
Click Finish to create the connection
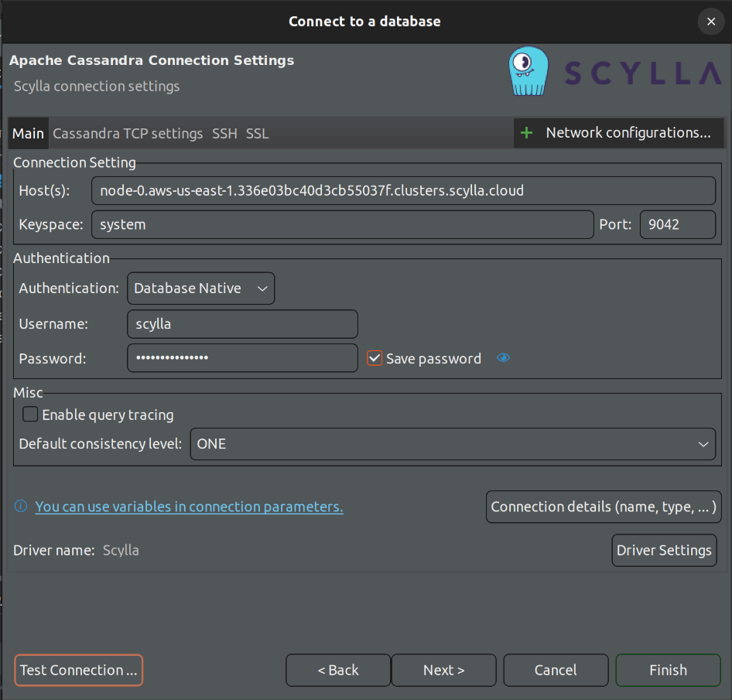[x=668, y=670]
